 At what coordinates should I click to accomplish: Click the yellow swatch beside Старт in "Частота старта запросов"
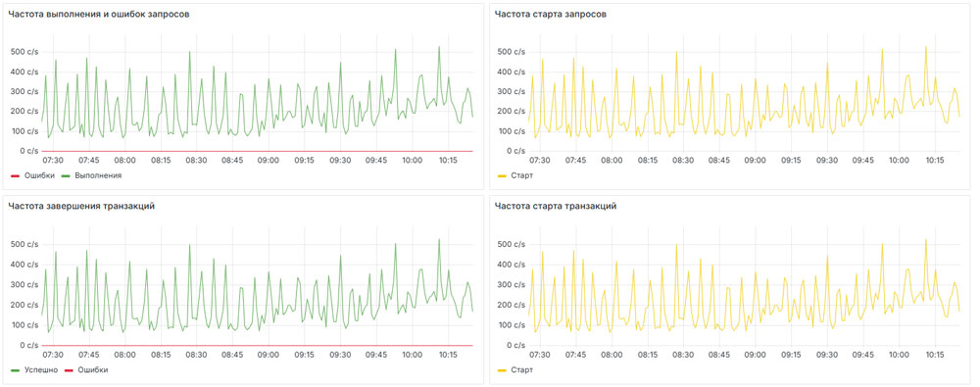pyautogui.click(x=503, y=176)
